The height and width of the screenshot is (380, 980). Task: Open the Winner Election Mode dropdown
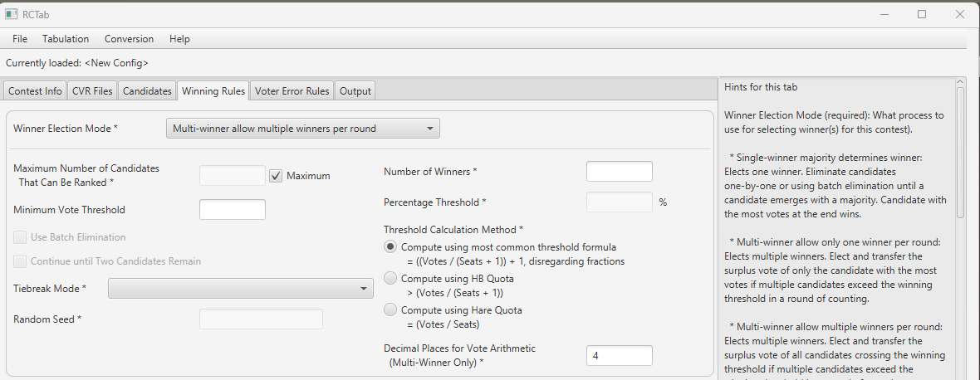[x=302, y=129]
